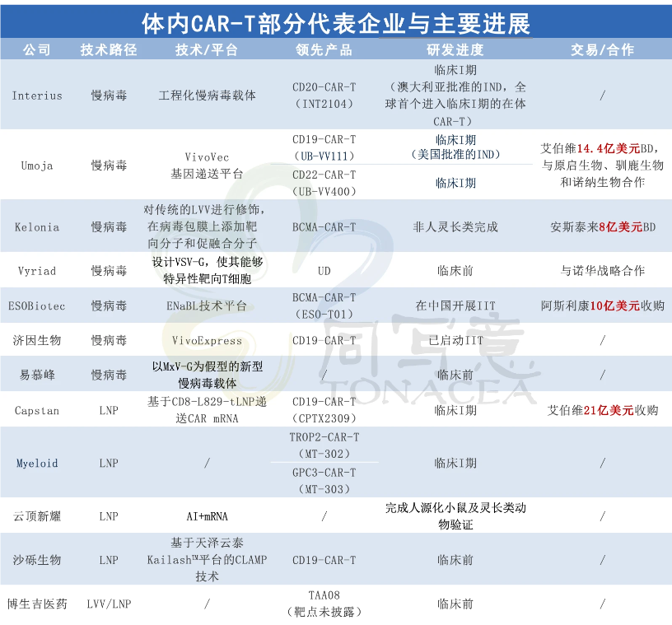Click Vyriad's 设计VSV-G platform cell
The height and width of the screenshot is (625, 672).
coord(207,270)
